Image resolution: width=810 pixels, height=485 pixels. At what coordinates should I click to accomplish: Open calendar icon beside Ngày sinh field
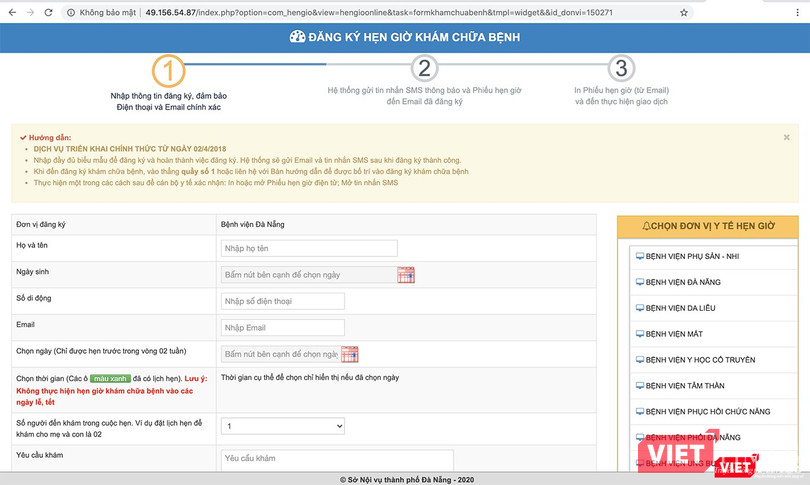click(406, 275)
